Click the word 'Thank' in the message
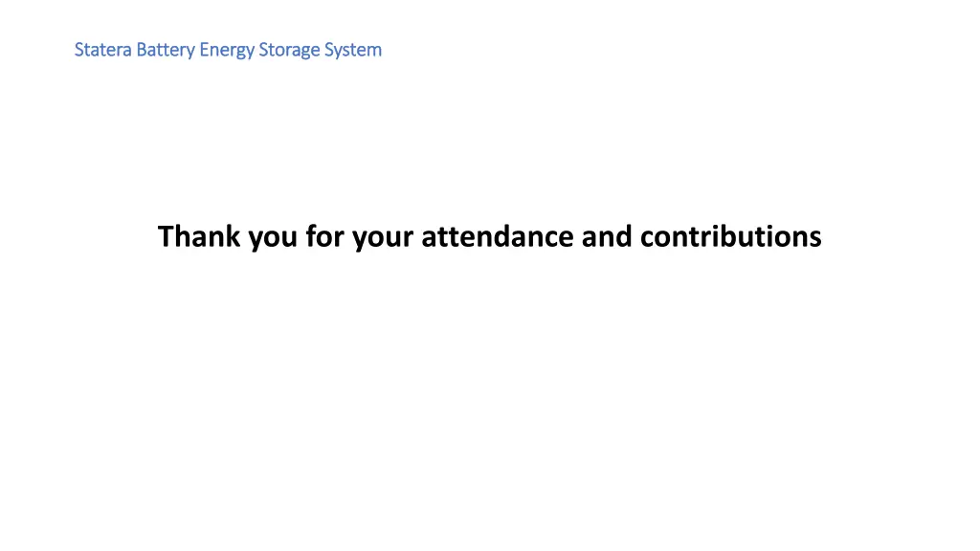 click(x=199, y=236)
